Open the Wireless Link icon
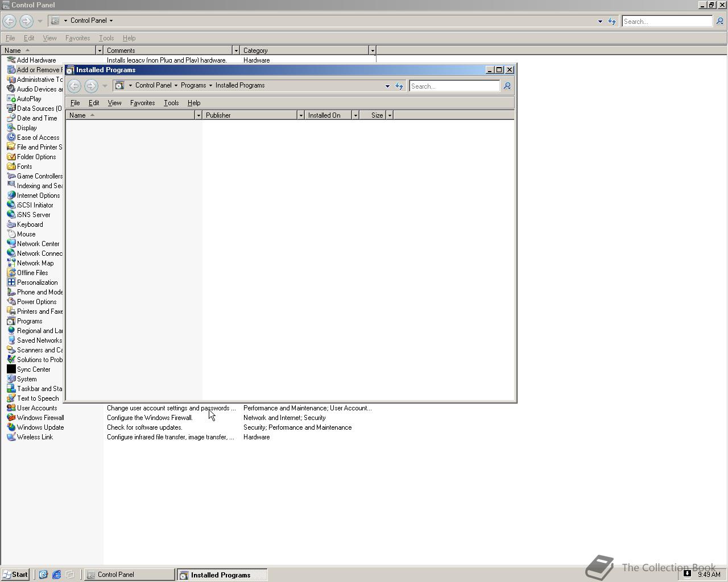 tap(11, 437)
